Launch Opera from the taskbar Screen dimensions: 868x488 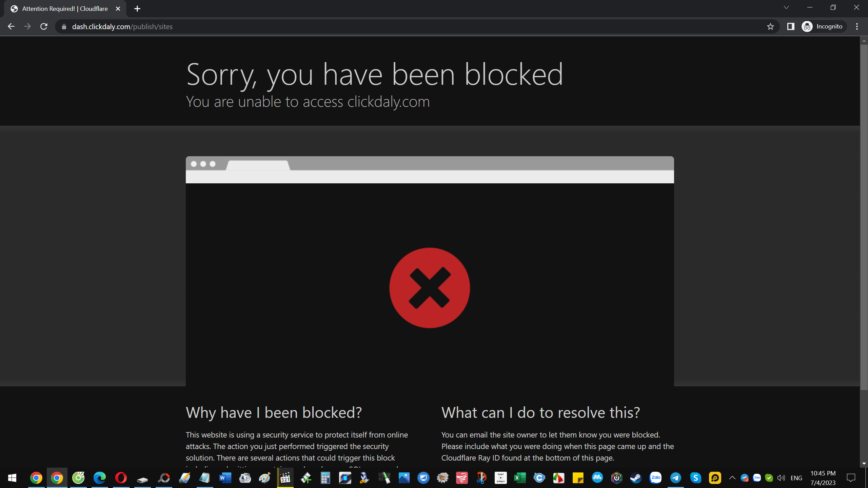coord(121,478)
